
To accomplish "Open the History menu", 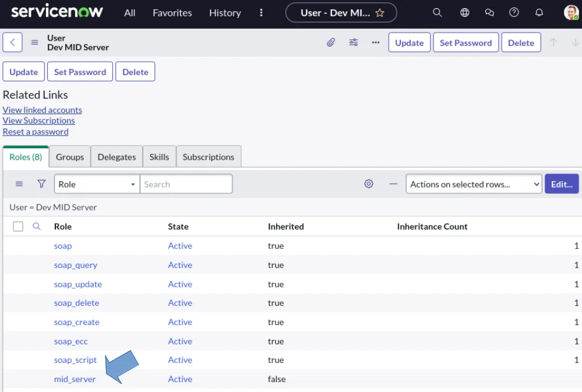I will coord(225,13).
